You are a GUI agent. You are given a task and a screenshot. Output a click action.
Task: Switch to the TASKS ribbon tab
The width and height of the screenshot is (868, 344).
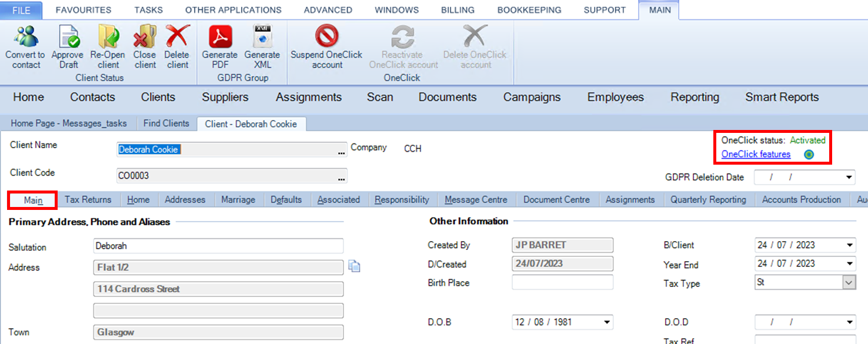(x=148, y=10)
